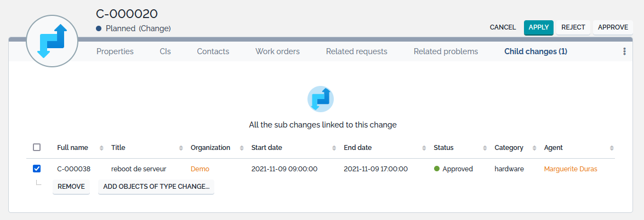Image resolution: width=644 pixels, height=220 pixels.
Task: Remove the selected child change
Action: coord(71,187)
